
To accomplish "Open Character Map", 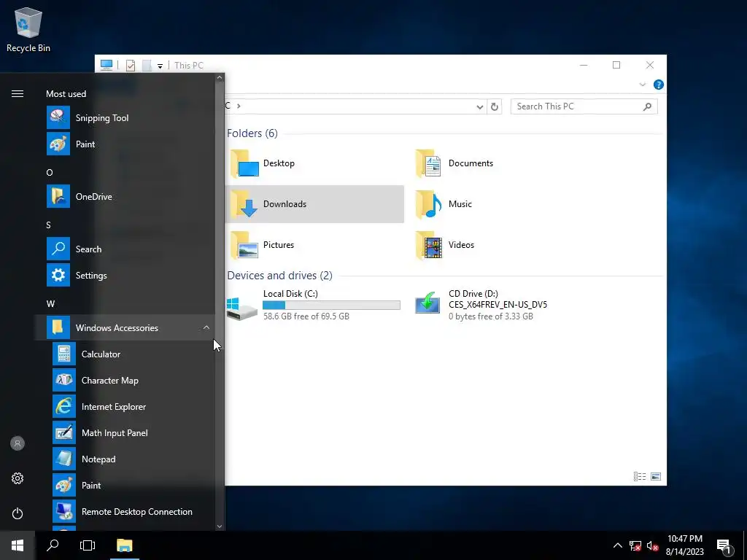I will (125, 381).
